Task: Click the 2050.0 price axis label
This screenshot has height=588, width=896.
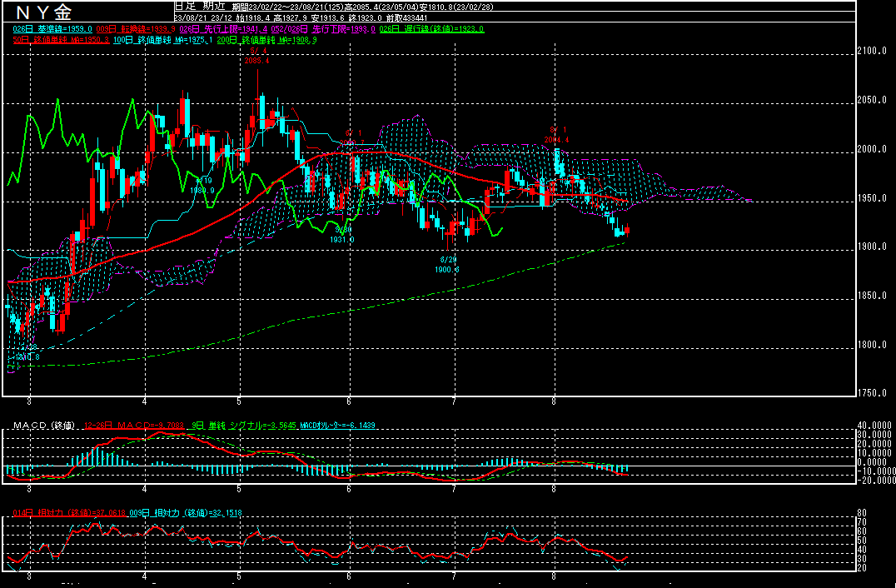Action: pyautogui.click(x=871, y=100)
